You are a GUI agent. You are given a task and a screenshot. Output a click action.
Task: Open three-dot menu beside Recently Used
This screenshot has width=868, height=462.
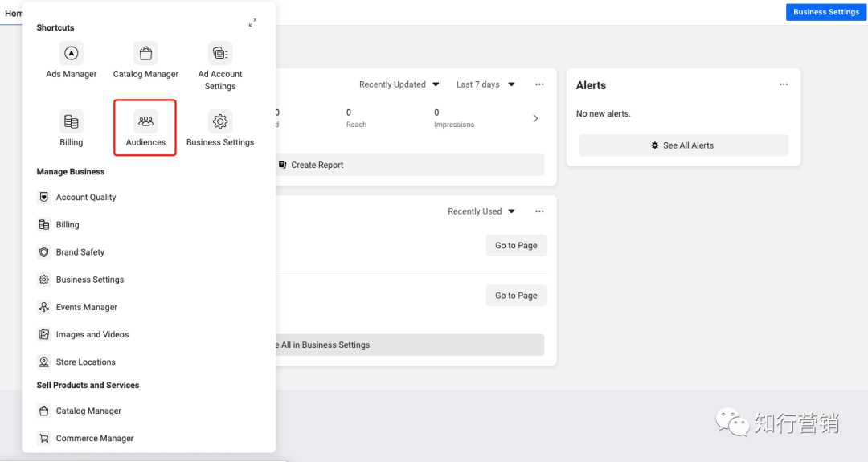(539, 211)
